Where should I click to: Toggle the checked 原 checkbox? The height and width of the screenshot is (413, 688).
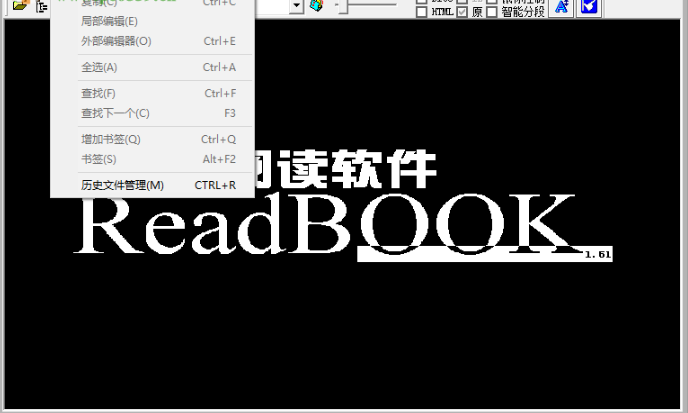click(x=462, y=12)
